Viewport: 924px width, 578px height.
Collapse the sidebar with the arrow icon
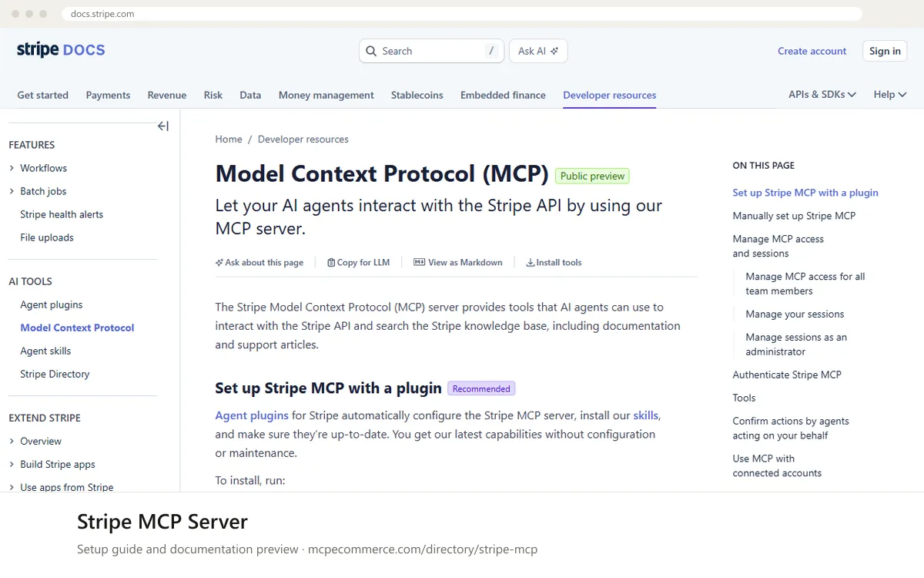click(163, 126)
